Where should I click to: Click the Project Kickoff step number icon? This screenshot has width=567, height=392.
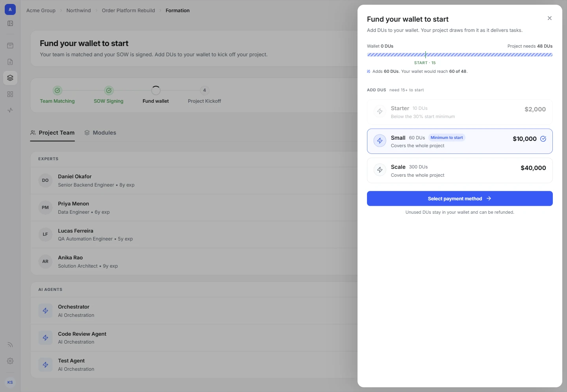(x=204, y=91)
